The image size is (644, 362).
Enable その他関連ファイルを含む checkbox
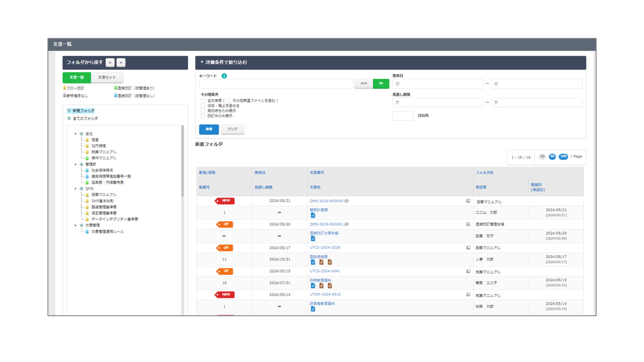pos(228,101)
